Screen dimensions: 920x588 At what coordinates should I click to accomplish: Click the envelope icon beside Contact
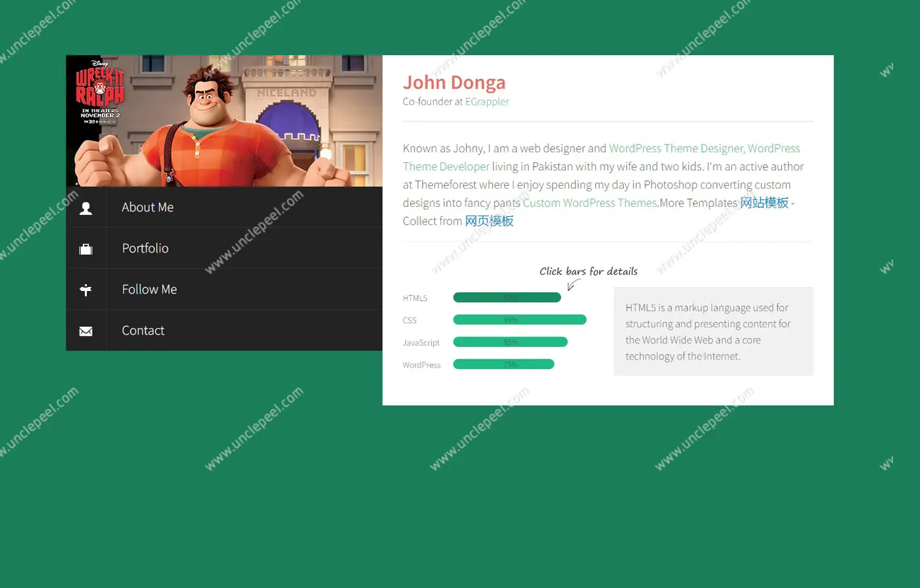(x=86, y=331)
